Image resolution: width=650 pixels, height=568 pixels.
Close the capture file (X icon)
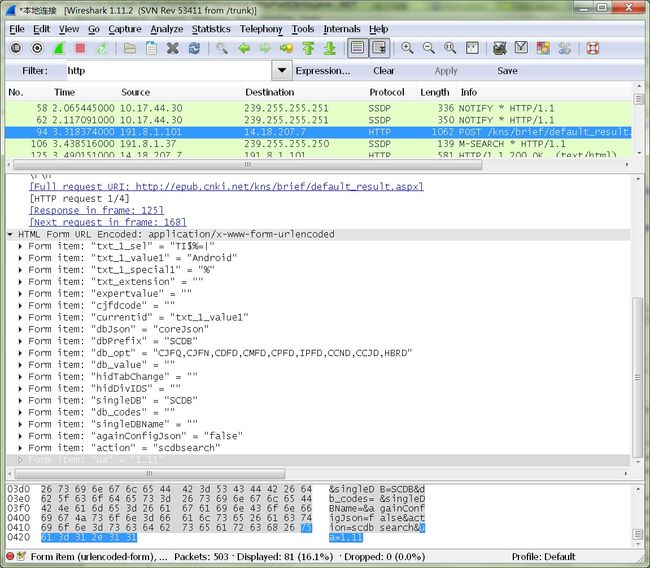click(x=172, y=49)
